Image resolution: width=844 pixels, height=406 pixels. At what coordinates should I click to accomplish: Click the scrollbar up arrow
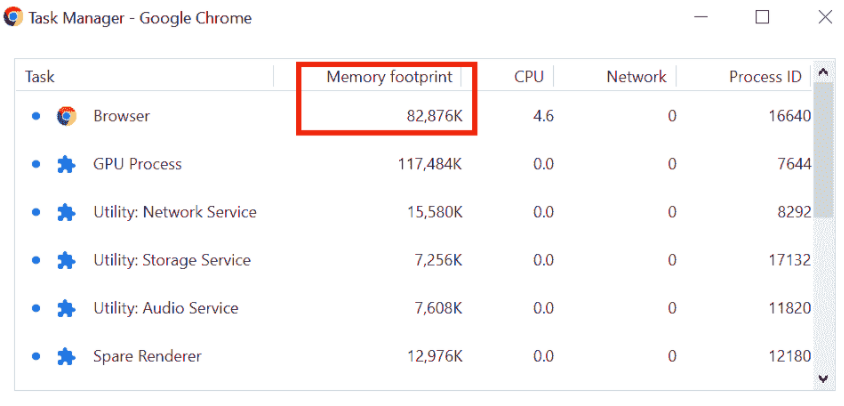click(x=822, y=72)
